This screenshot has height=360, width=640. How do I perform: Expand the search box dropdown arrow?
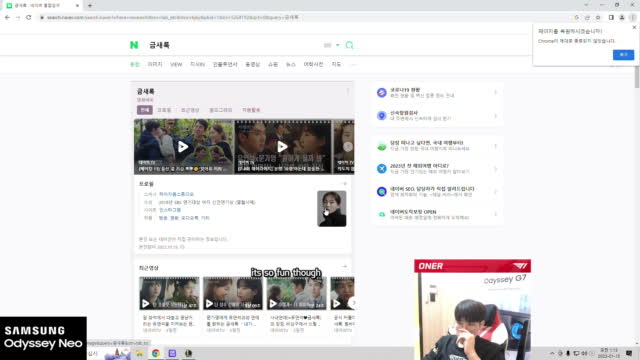click(x=338, y=45)
